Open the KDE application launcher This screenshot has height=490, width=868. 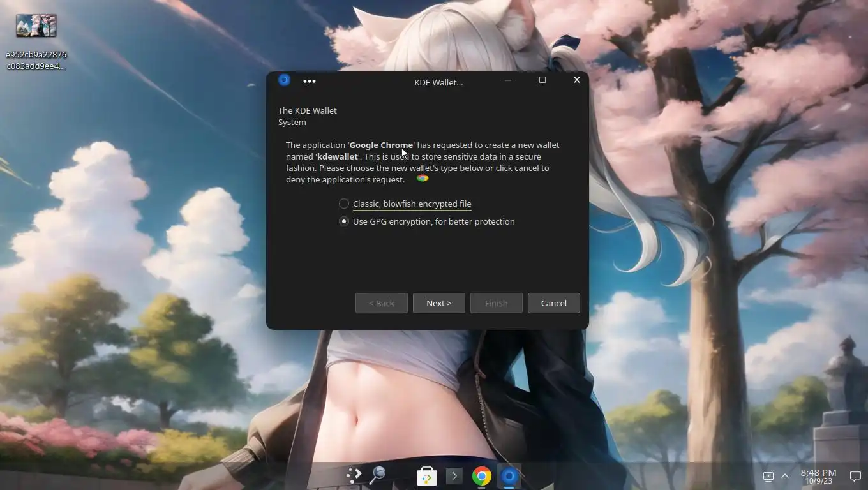pyautogui.click(x=354, y=475)
